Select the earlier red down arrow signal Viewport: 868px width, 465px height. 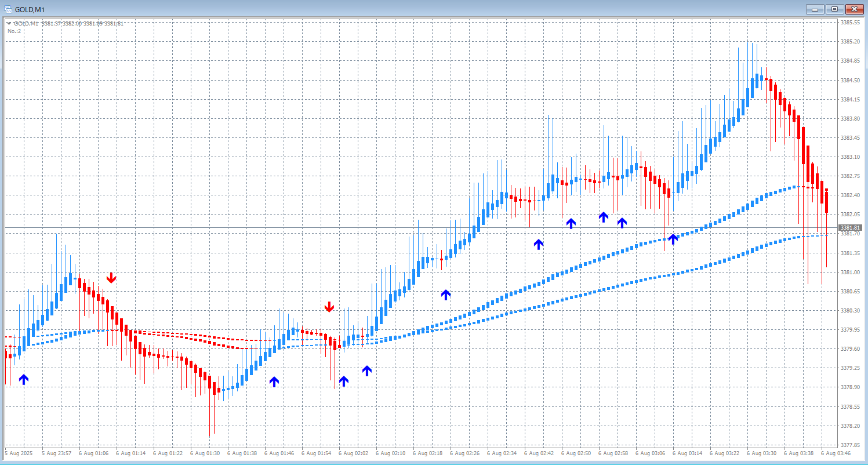(111, 278)
